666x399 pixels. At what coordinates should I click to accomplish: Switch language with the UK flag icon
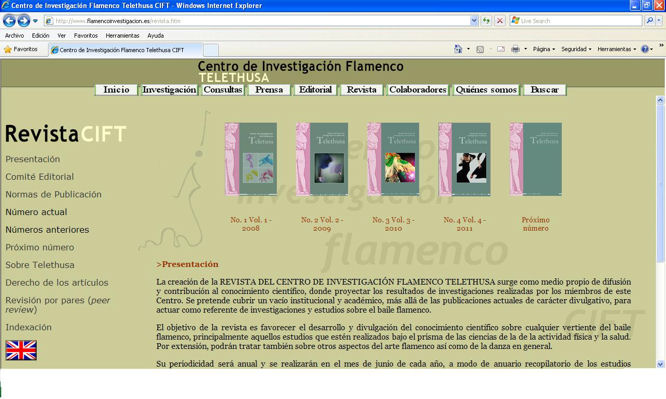21,350
